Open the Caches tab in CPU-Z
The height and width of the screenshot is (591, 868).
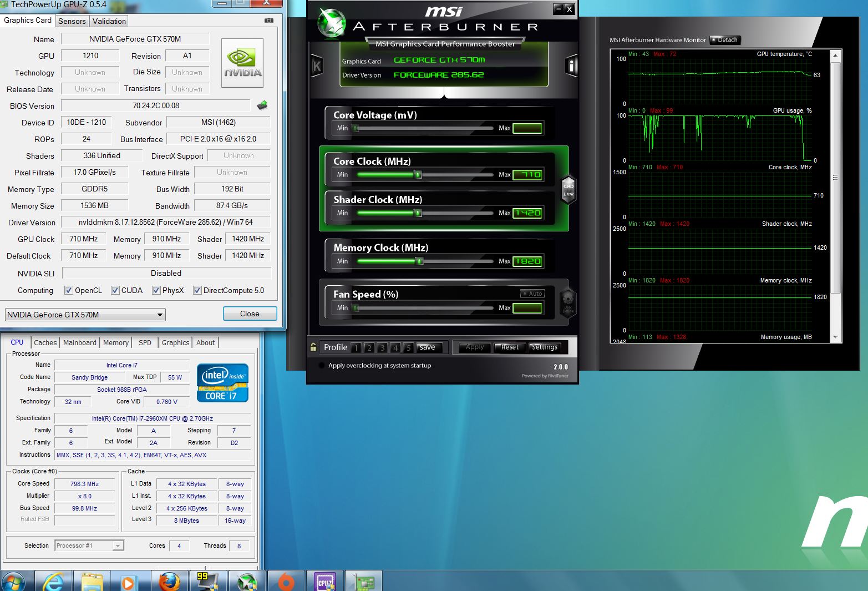45,343
